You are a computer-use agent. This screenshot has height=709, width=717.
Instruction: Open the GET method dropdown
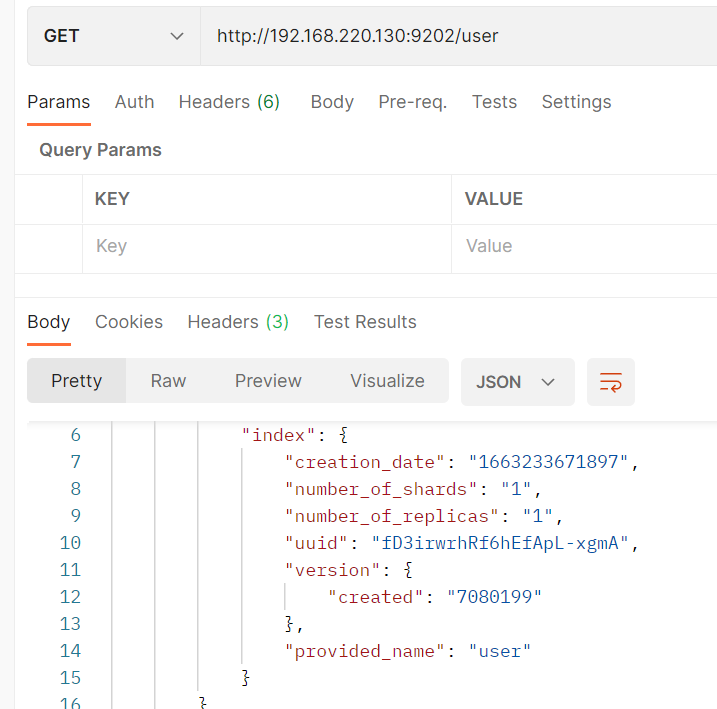point(114,36)
